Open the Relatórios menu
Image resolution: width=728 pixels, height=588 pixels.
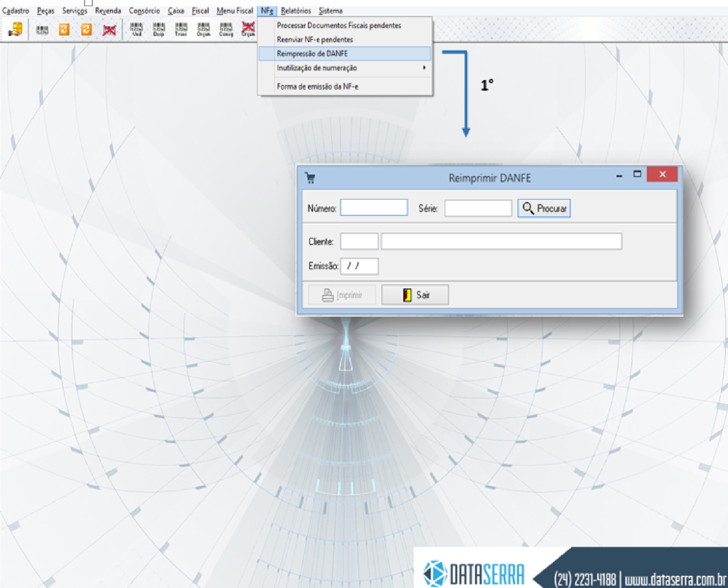(296, 11)
